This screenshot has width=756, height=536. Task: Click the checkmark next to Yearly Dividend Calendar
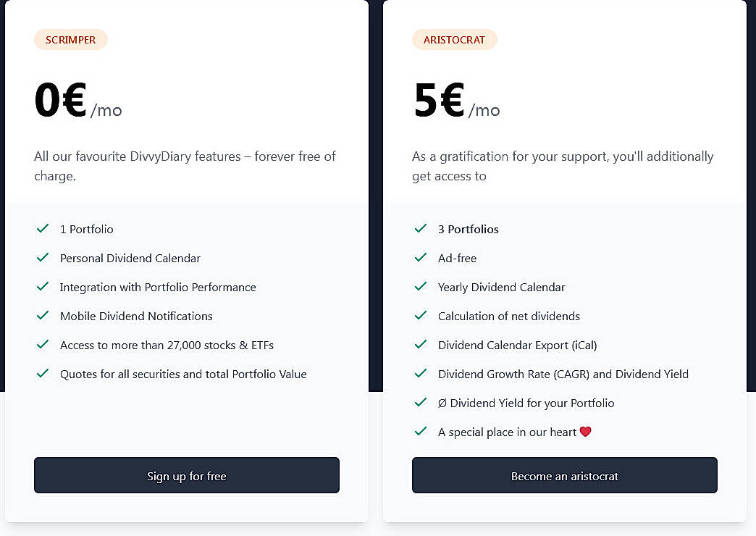click(421, 287)
